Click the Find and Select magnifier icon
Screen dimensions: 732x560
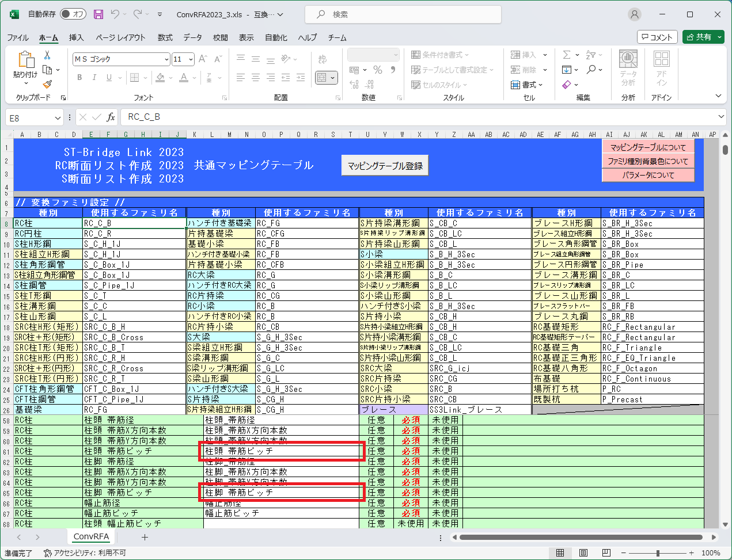tap(591, 70)
